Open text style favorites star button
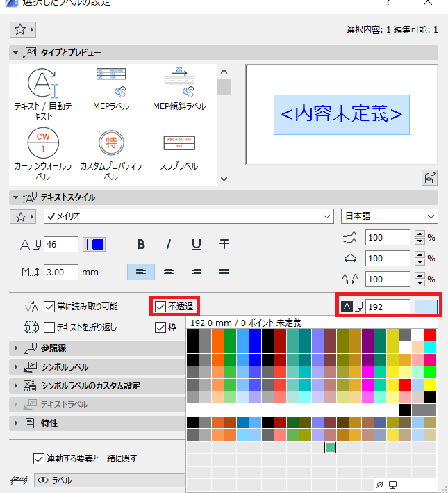Screen dimensions: 448x493 (23, 217)
